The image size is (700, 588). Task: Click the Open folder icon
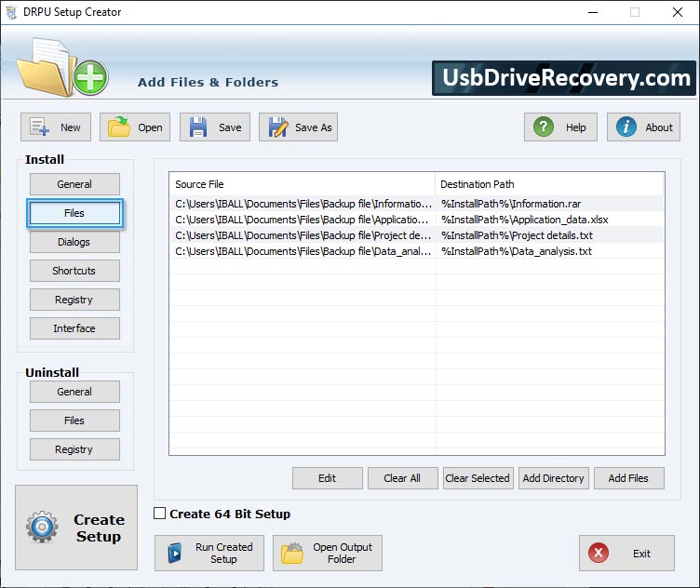119,127
